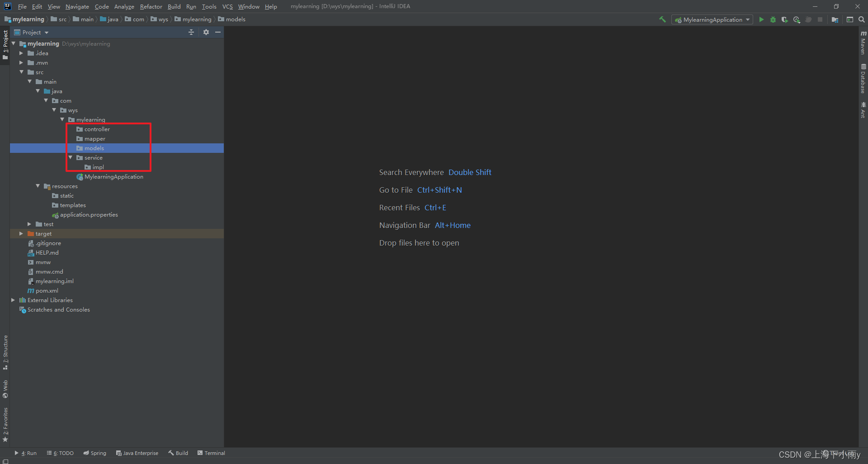
Task: Open the VCS menu
Action: [x=227, y=6]
